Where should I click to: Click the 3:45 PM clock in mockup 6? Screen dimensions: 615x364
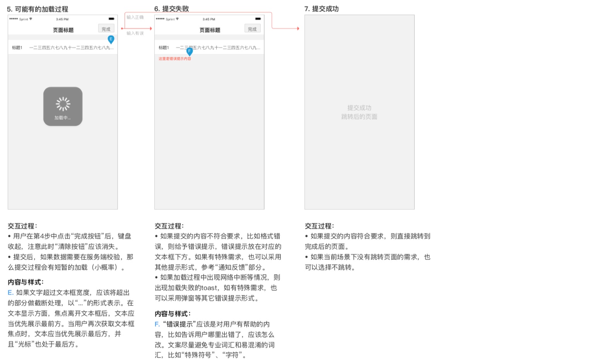coord(209,19)
